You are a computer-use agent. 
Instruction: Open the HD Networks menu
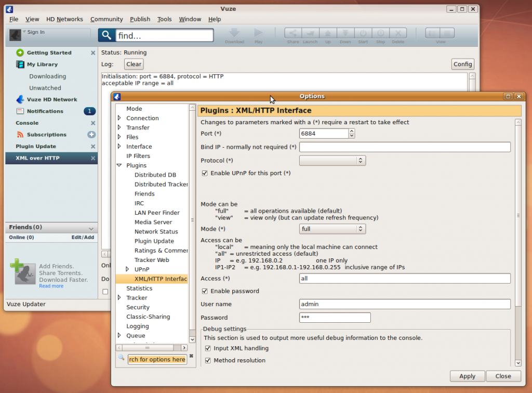(x=64, y=19)
